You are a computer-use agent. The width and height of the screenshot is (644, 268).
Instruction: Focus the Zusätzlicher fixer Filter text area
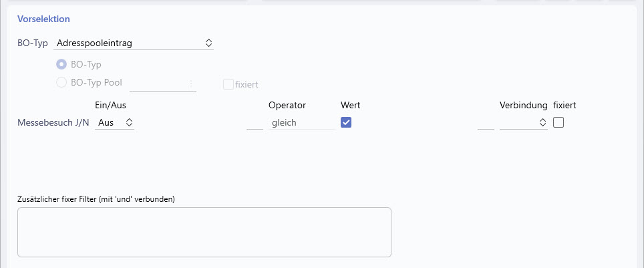pos(204,232)
